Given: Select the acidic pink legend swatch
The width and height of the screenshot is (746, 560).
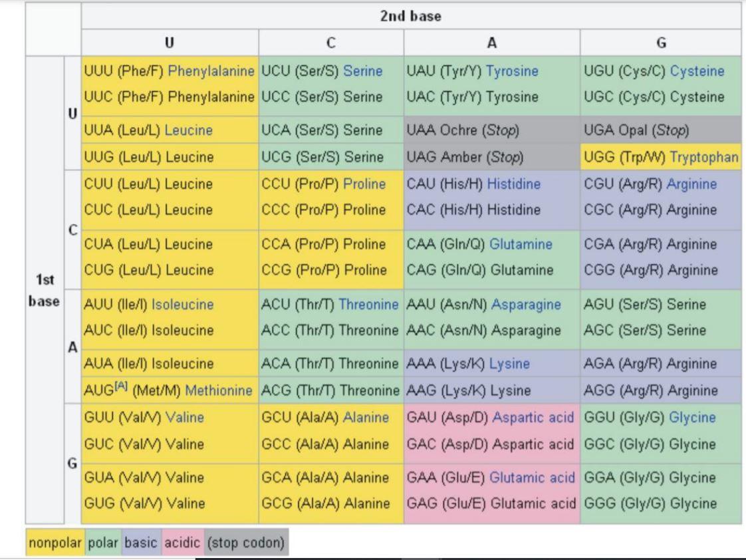Looking at the screenshot, I should point(182,543).
